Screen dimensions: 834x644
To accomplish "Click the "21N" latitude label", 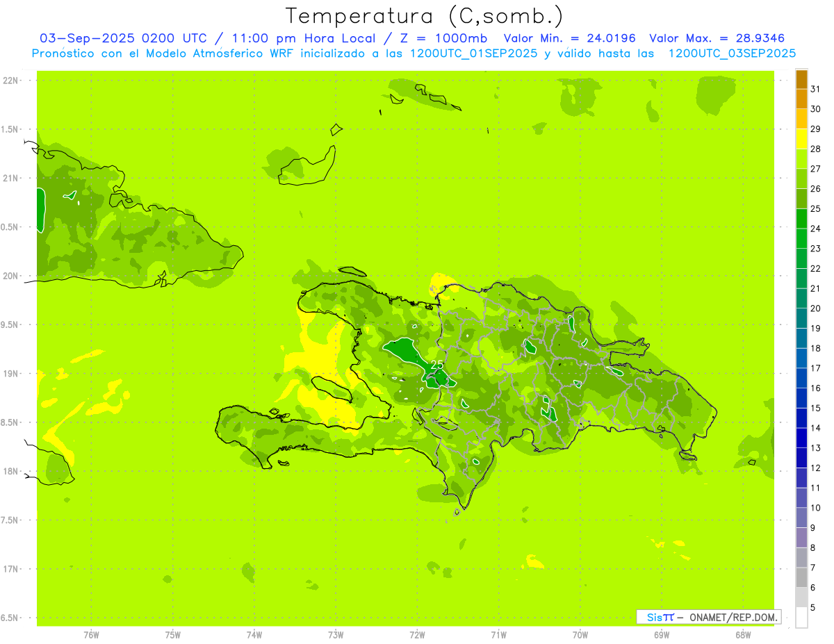I will pos(10,178).
